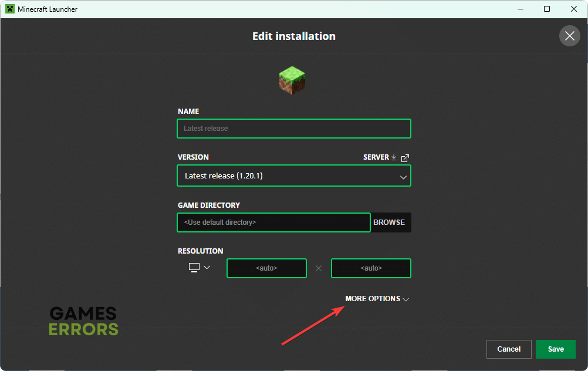
Task: Open the Version dropdown list
Action: click(x=294, y=176)
